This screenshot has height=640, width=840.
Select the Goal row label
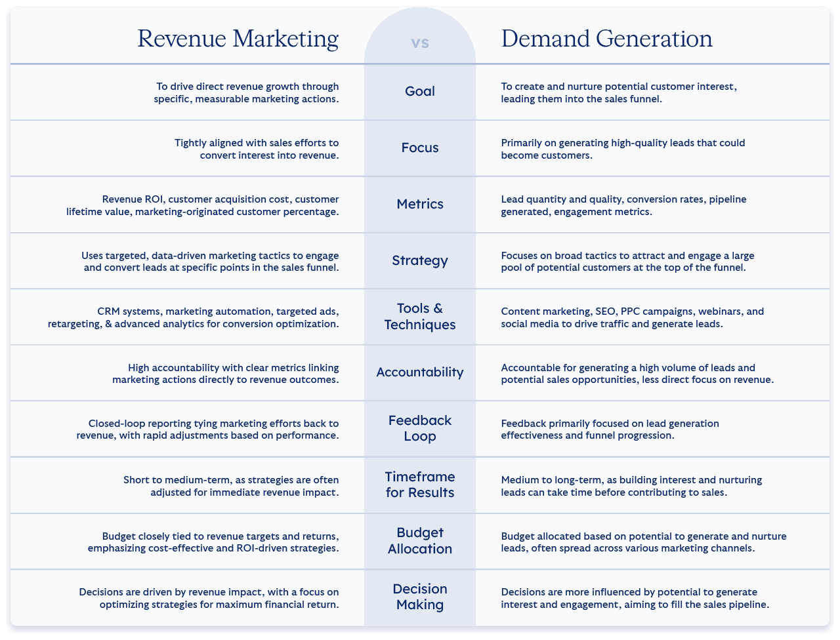click(420, 91)
